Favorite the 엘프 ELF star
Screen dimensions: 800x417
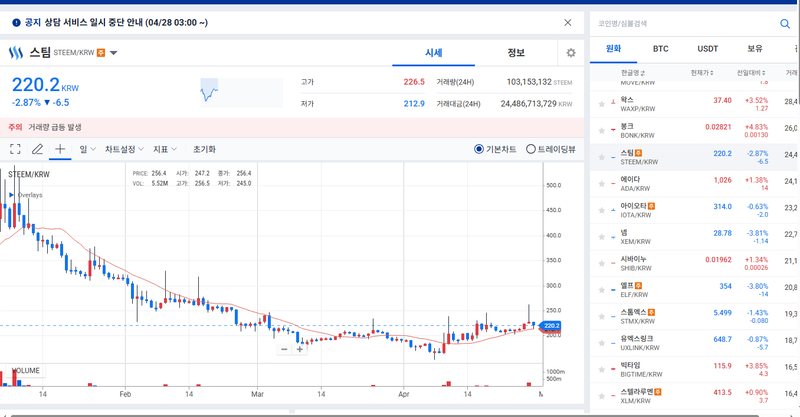602,290
